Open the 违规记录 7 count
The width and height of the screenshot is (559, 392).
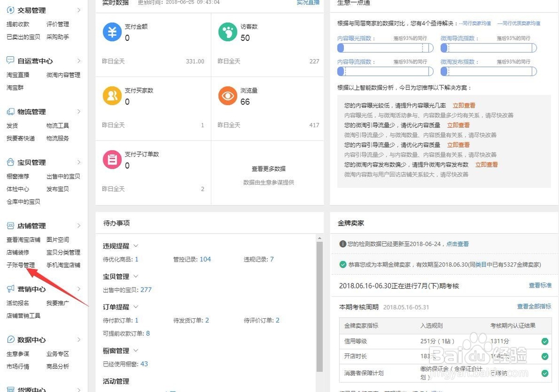tap(272, 259)
